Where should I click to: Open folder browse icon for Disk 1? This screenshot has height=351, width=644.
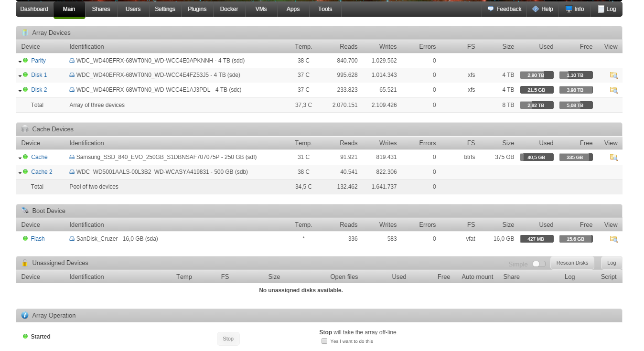[x=613, y=75]
